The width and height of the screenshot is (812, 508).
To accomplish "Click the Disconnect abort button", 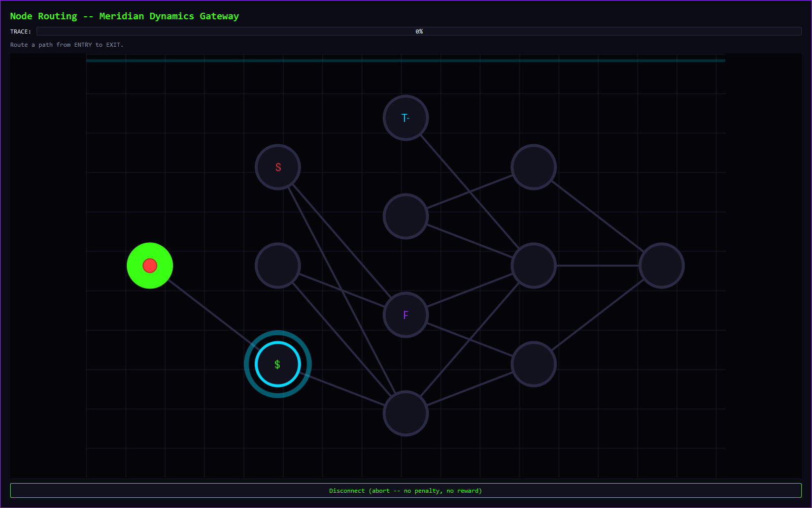I will click(x=406, y=491).
